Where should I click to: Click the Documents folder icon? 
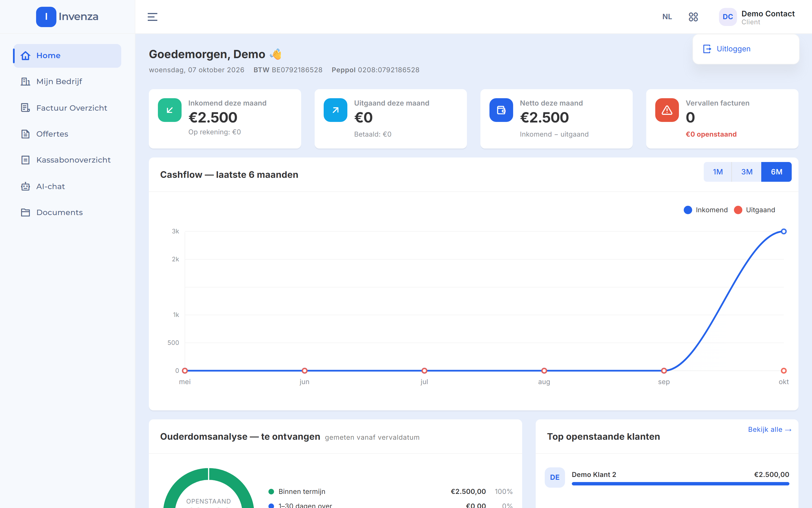(x=25, y=212)
